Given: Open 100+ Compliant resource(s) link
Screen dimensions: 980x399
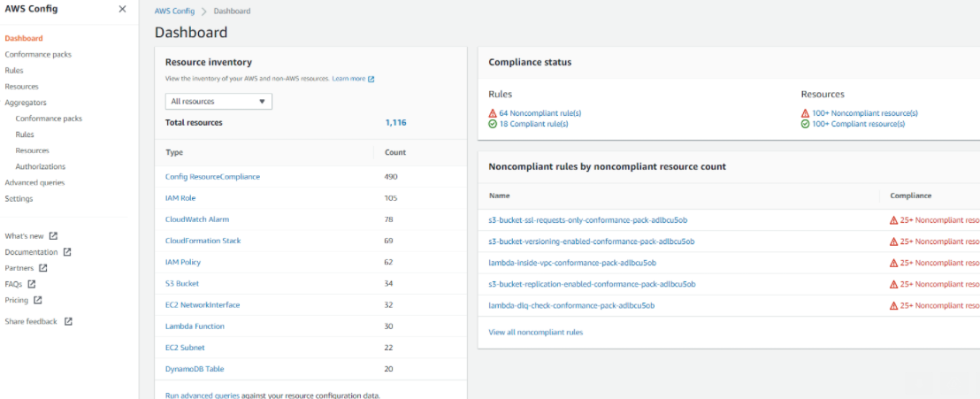Looking at the screenshot, I should click(858, 124).
